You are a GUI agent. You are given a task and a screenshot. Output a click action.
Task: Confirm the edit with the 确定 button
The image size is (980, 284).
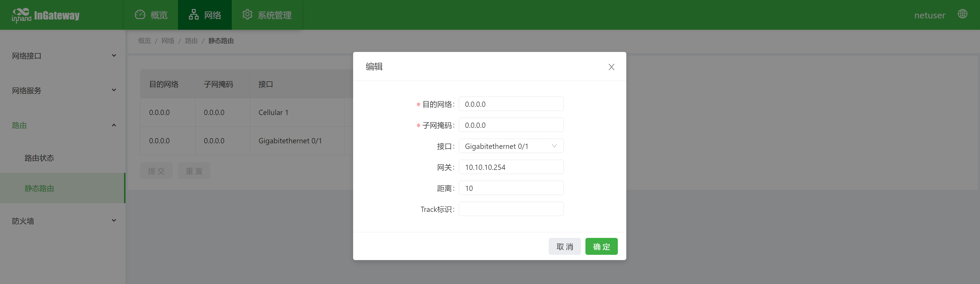(x=601, y=246)
